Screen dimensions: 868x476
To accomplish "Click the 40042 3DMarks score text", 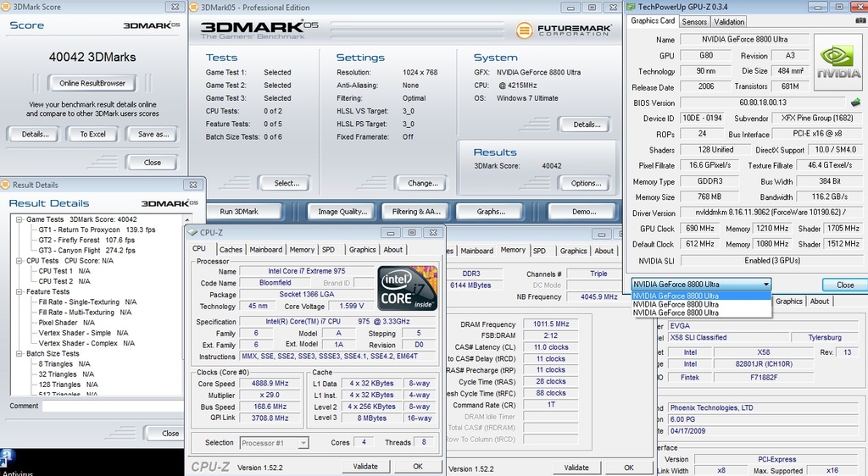I will click(x=92, y=57).
